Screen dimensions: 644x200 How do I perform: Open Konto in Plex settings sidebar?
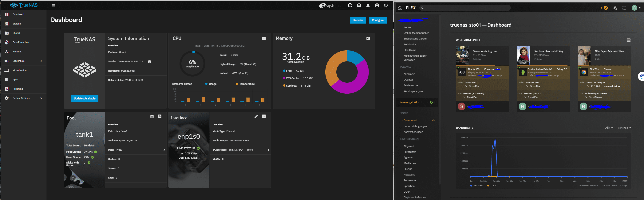[407, 27]
